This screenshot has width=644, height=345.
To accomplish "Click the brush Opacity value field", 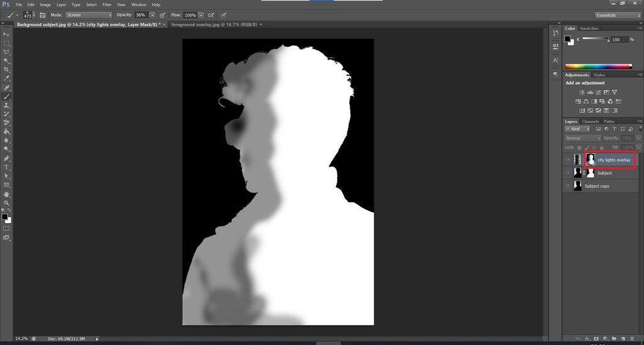I will (x=141, y=15).
